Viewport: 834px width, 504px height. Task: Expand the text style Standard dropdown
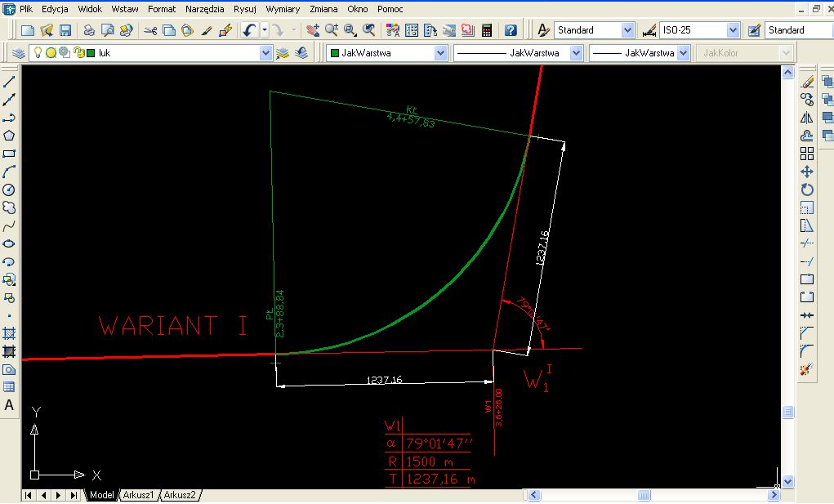[627, 30]
